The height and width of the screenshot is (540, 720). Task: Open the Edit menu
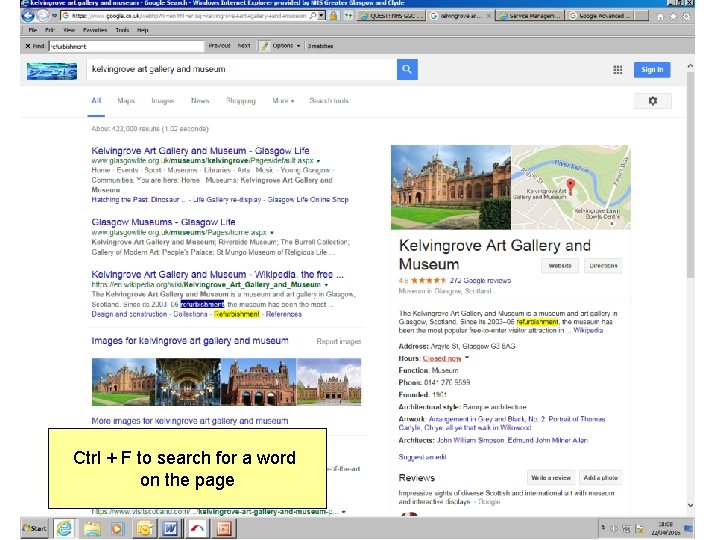[x=50, y=30]
